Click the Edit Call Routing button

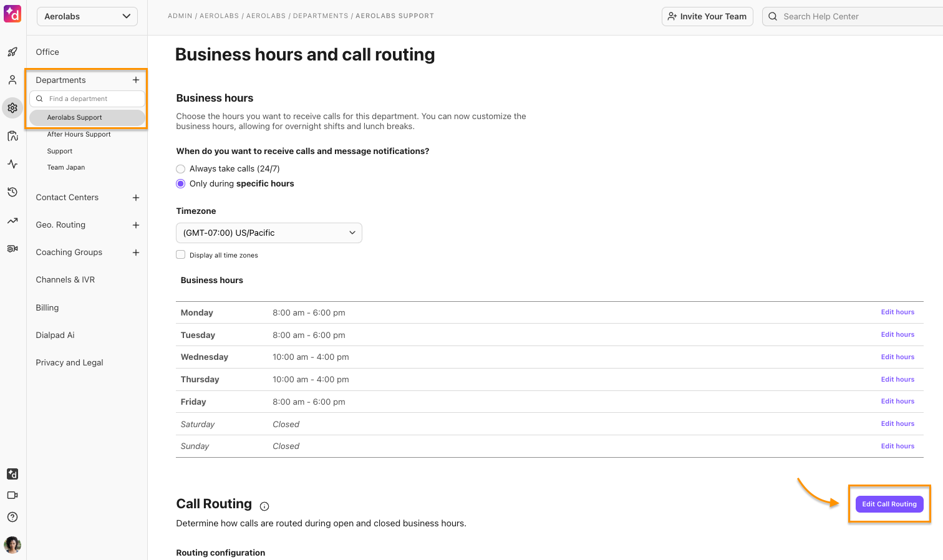(x=889, y=504)
